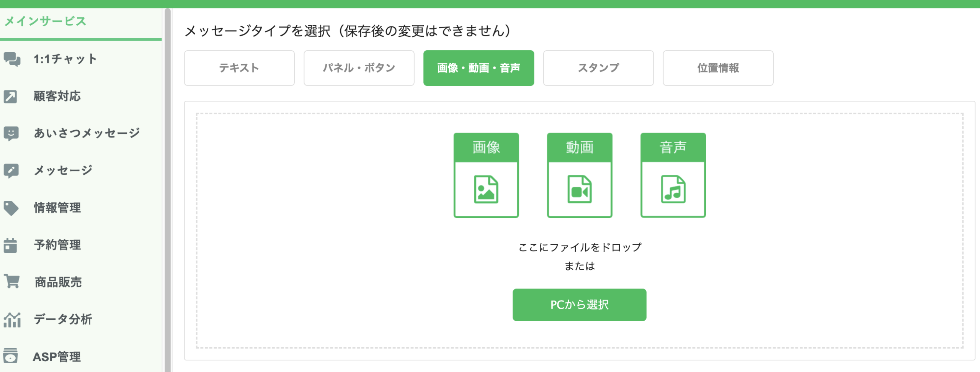The height and width of the screenshot is (372, 980).
Task: Open the 1:1チャット chat icon
Action: tap(11, 59)
